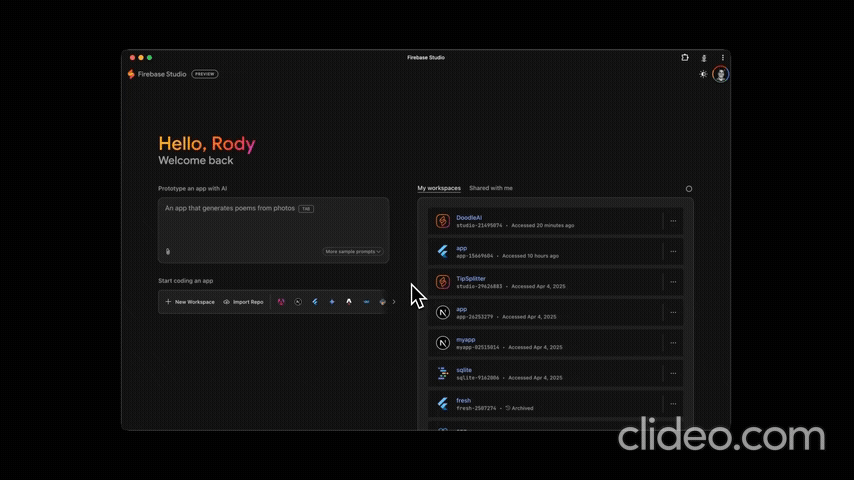The height and width of the screenshot is (480, 854).
Task: Click the prompt field about poems from photos
Action: (273, 230)
